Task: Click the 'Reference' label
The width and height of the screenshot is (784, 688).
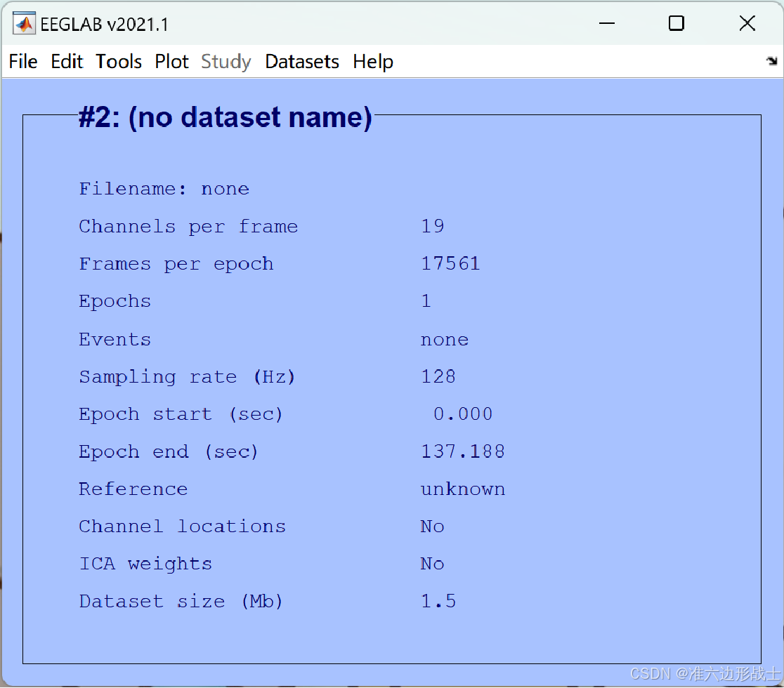Action: coord(133,489)
